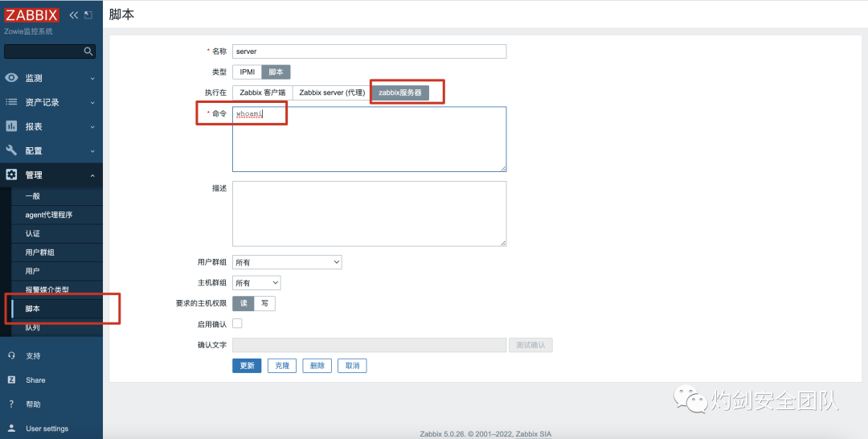Click the disabled 测试确认 button
Viewport: 868px width, 439px height.
coord(531,345)
